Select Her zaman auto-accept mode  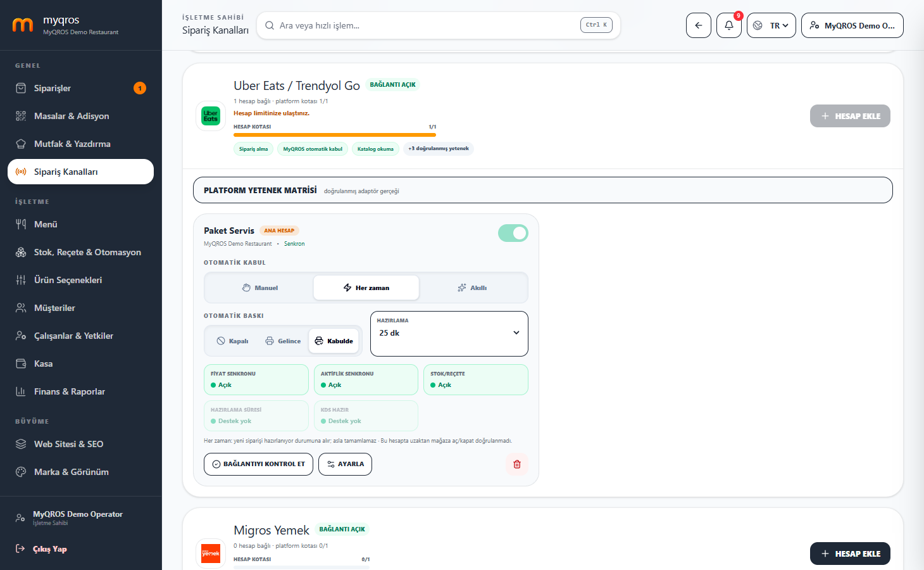tap(366, 288)
